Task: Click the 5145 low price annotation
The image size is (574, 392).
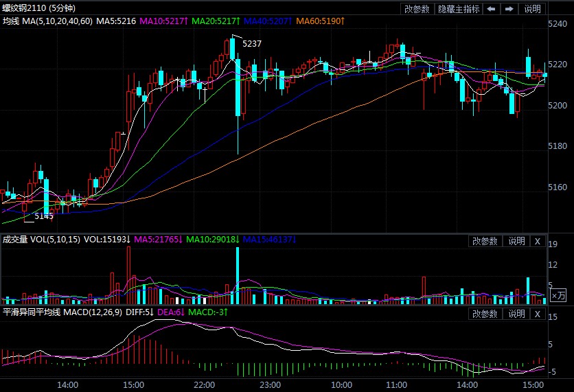Action: [44, 216]
